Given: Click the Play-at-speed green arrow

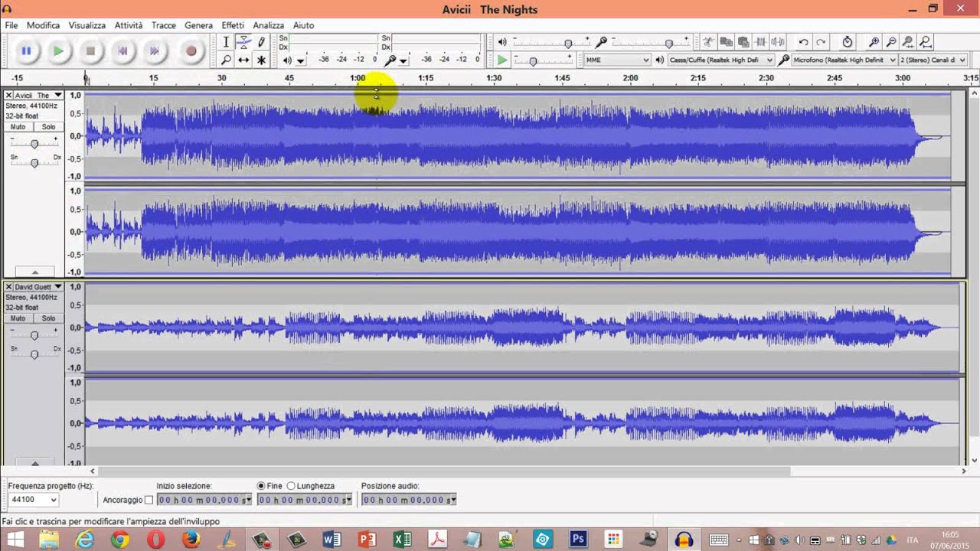Looking at the screenshot, I should coord(501,60).
